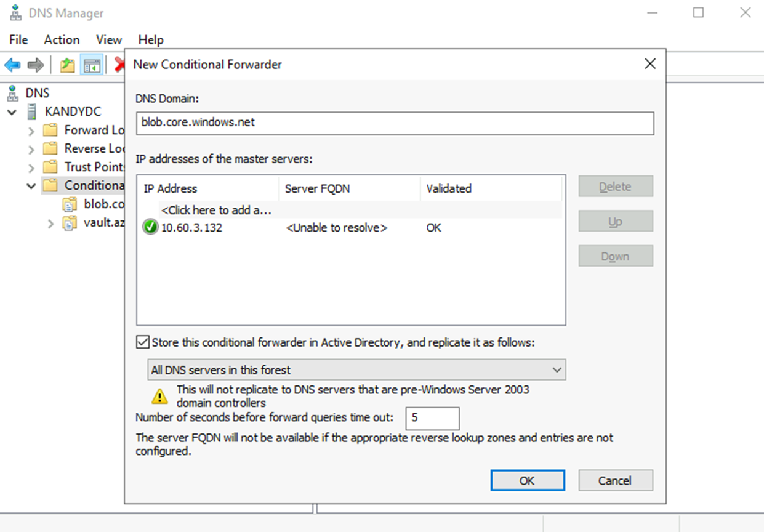Select the vault.az zone icon in tree

click(70, 223)
